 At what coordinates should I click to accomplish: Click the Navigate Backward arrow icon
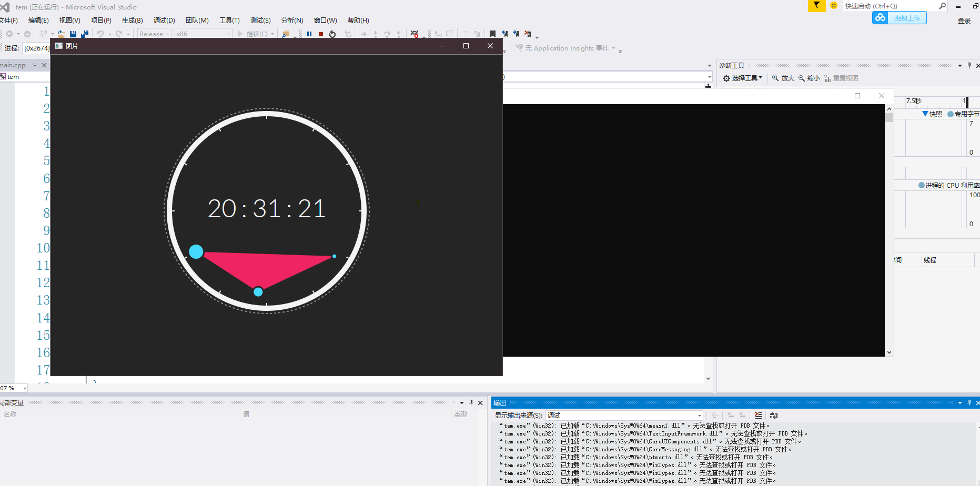tap(9, 34)
